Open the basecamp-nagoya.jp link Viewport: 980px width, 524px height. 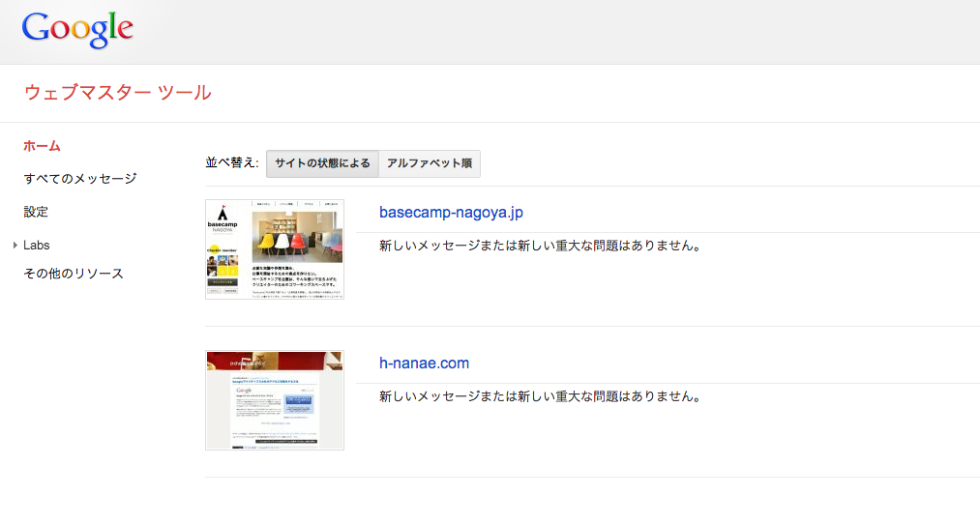(x=451, y=213)
